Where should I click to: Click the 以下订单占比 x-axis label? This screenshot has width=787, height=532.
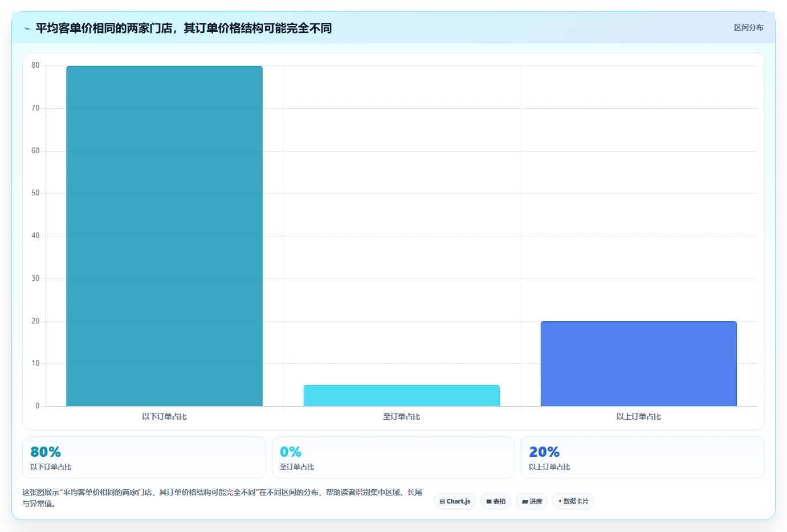coord(164,416)
